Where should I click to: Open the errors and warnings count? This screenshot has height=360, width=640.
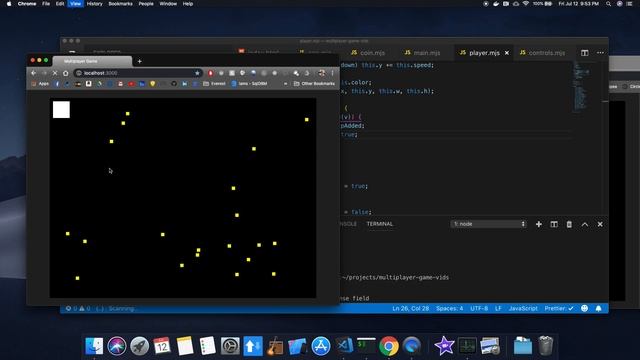click(78, 309)
